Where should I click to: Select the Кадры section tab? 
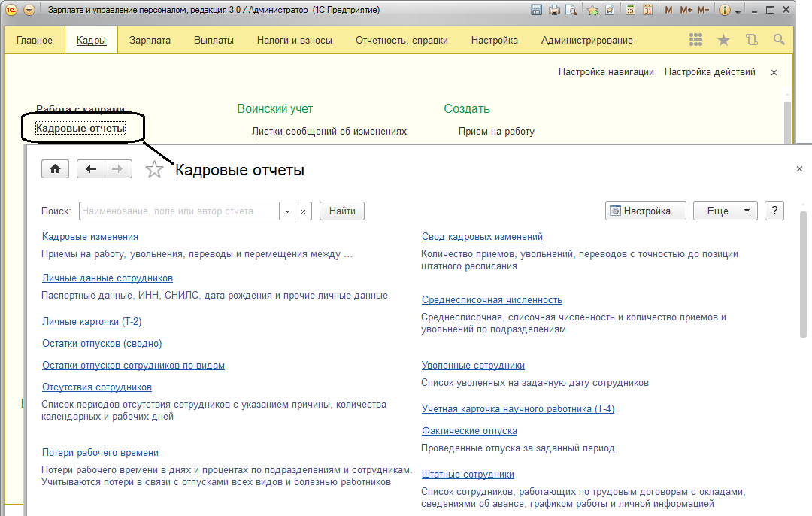pos(91,41)
